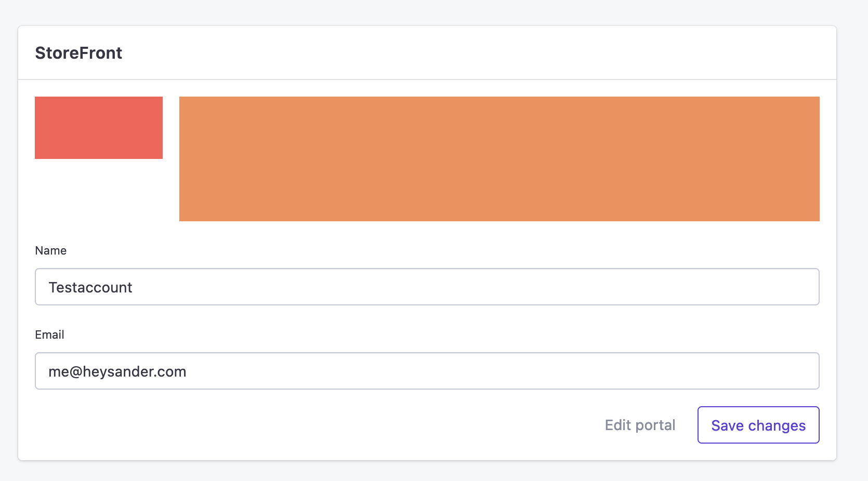
Task: Focus the Email input field
Action: tap(427, 371)
